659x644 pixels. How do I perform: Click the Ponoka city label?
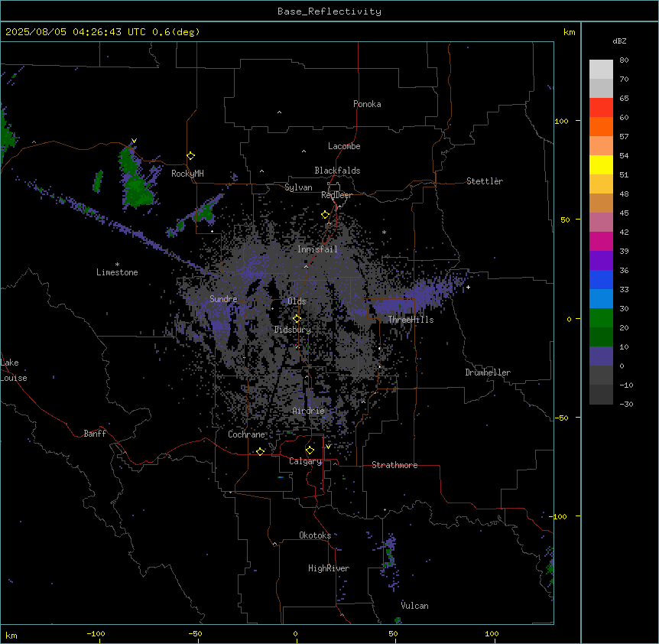(x=367, y=104)
